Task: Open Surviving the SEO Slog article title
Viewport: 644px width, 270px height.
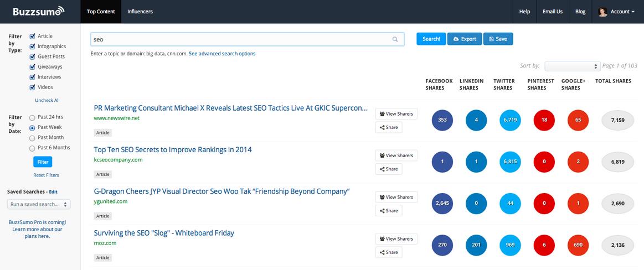Action: [164, 233]
